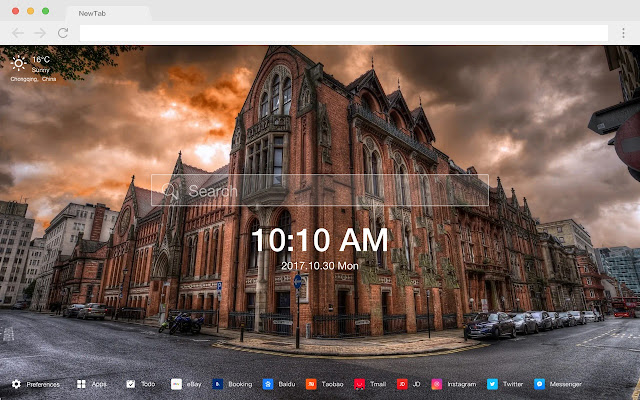The width and height of the screenshot is (640, 400).
Task: Click the eBay shortcut icon
Action: (176, 384)
